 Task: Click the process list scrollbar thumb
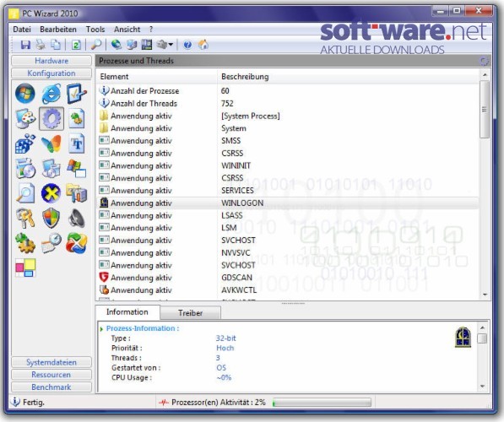tap(485, 109)
